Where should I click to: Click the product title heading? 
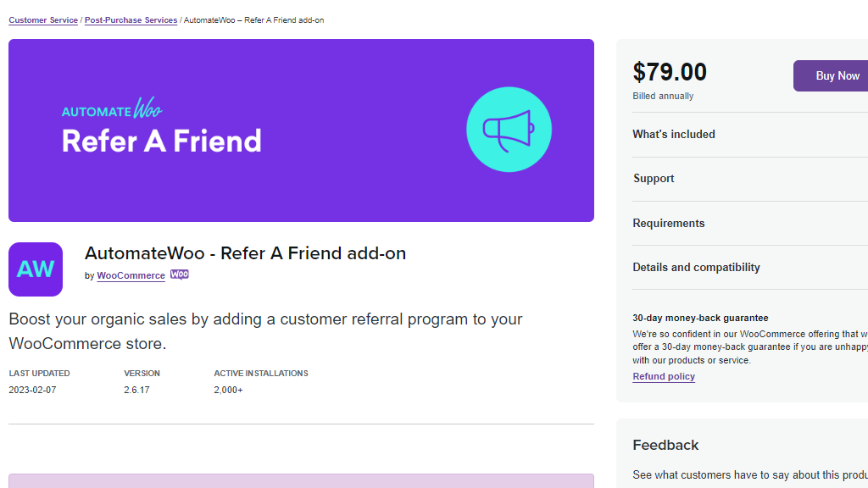[246, 253]
